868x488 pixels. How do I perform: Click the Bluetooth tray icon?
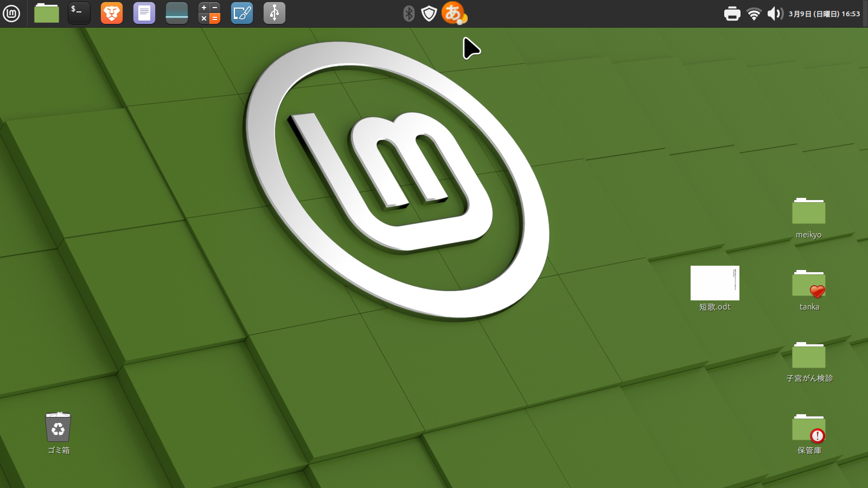tap(409, 14)
